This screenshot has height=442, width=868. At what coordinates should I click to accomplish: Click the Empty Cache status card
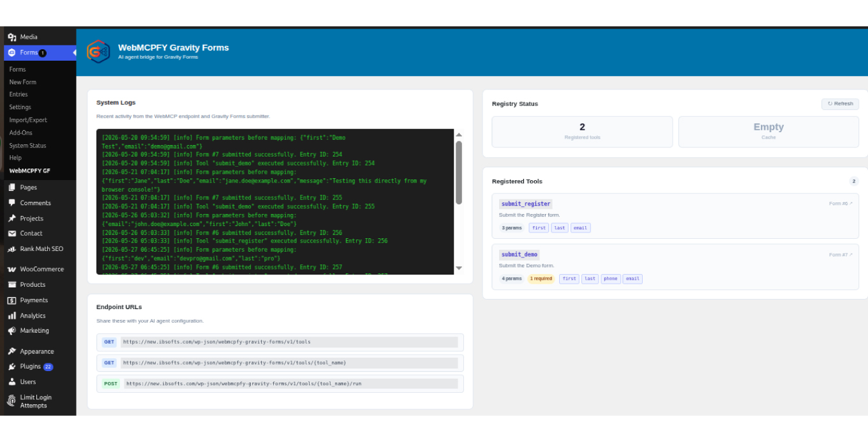pos(768,132)
